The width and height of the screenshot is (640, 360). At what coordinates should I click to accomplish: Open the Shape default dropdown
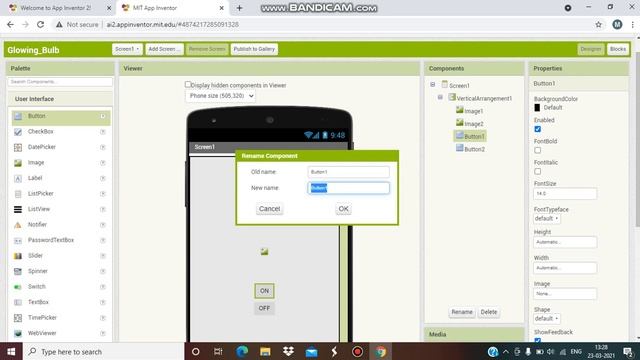(x=547, y=318)
